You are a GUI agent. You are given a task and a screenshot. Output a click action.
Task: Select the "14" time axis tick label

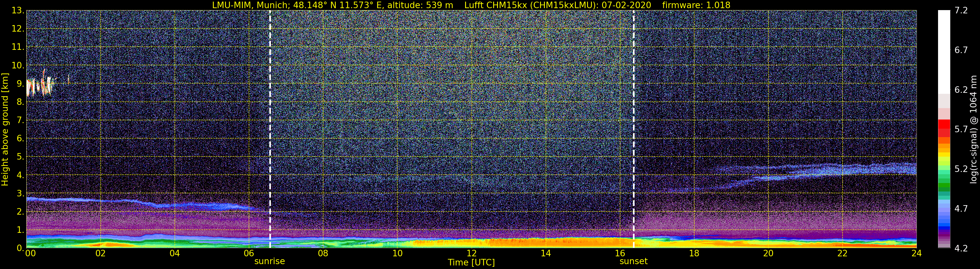[x=545, y=253]
